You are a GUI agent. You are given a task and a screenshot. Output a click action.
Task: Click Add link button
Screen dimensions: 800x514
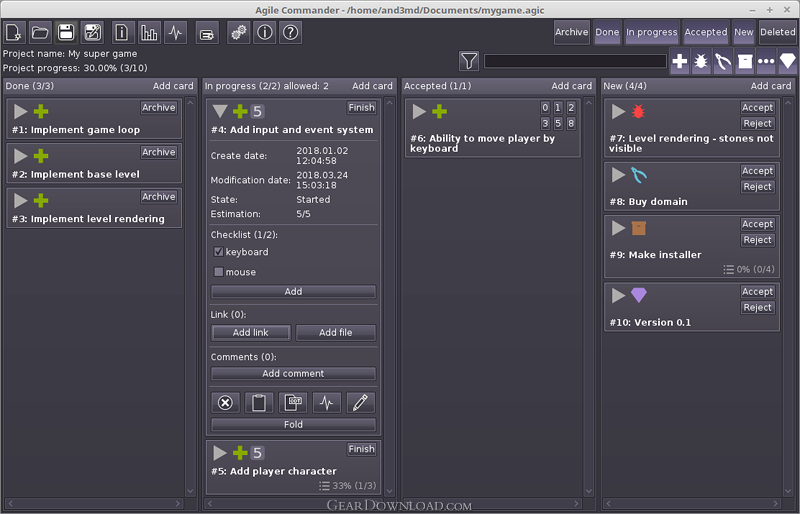point(251,332)
